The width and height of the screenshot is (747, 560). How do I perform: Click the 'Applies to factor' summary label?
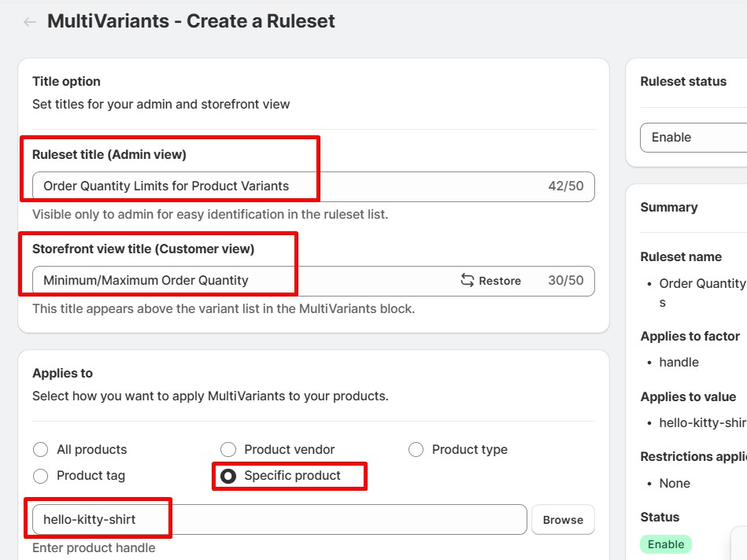click(690, 336)
